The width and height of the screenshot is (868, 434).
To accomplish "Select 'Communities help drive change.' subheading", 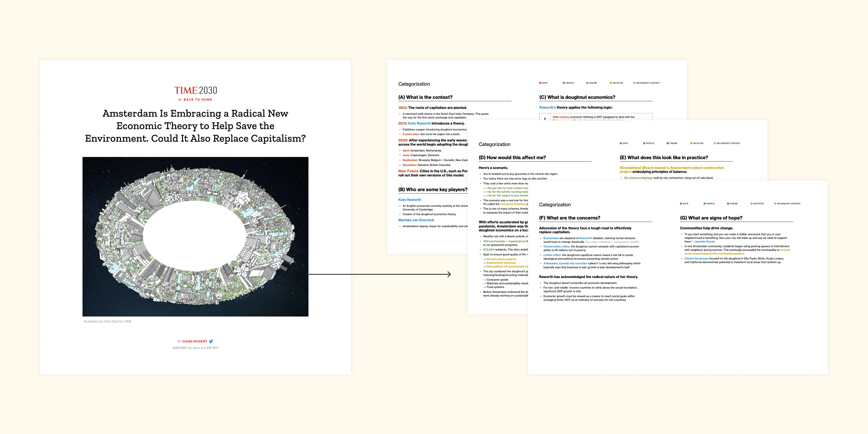I will 706,228.
